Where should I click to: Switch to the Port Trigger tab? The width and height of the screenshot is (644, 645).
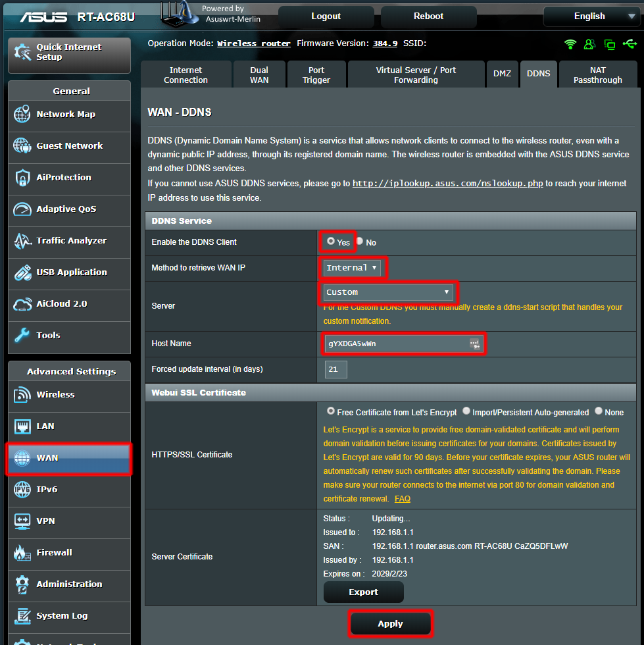[x=316, y=75]
